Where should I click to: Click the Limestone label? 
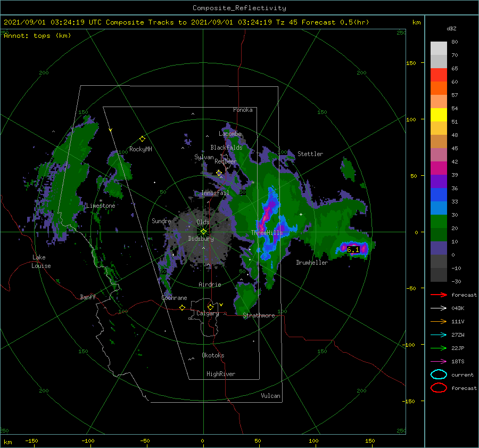pos(101,206)
